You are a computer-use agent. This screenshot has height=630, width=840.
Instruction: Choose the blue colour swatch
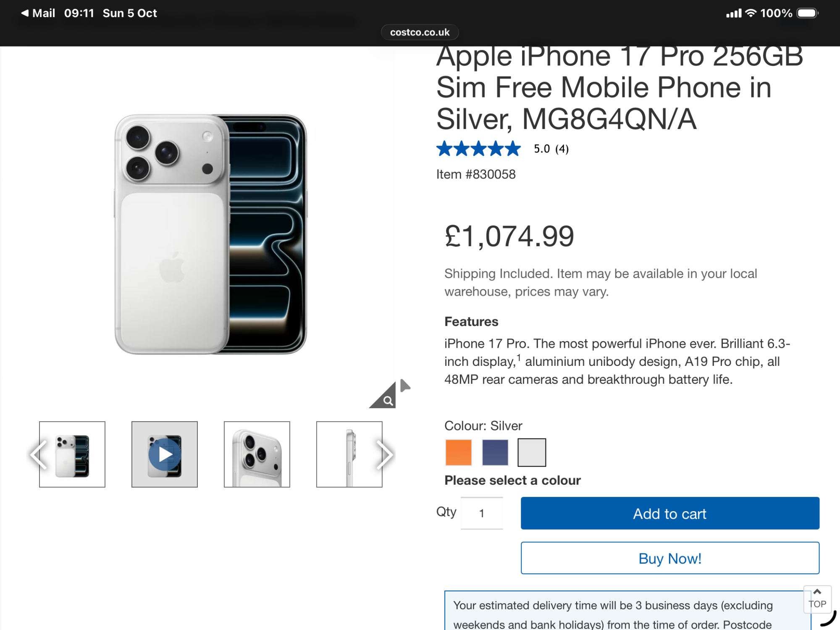coord(495,452)
